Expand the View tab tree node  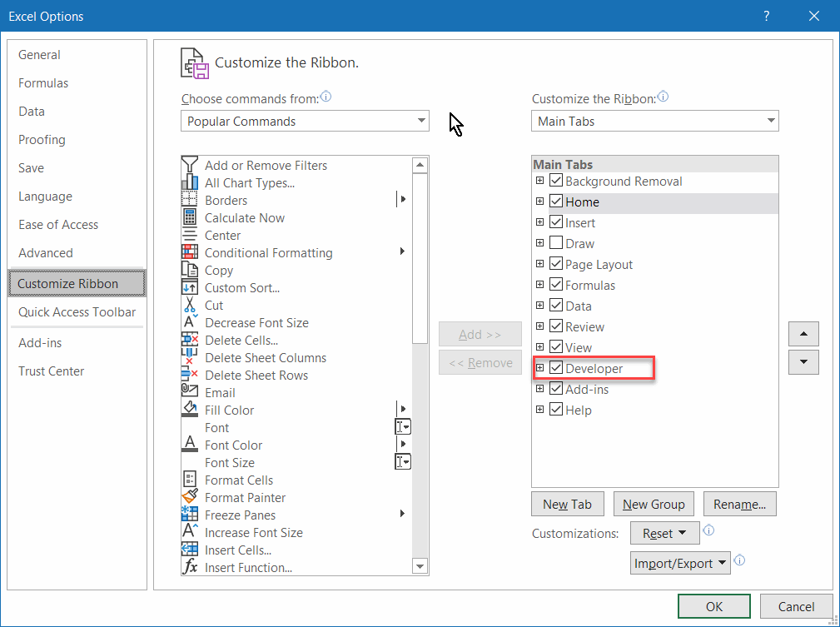click(x=540, y=347)
